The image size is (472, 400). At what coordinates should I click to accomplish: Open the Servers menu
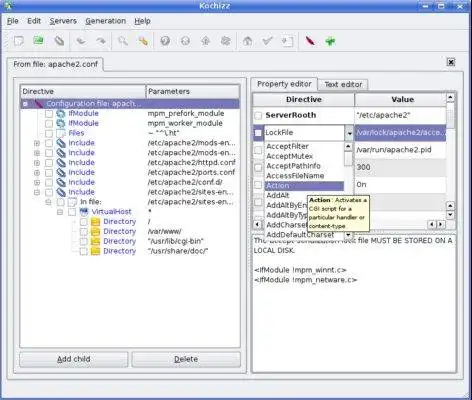tap(63, 21)
